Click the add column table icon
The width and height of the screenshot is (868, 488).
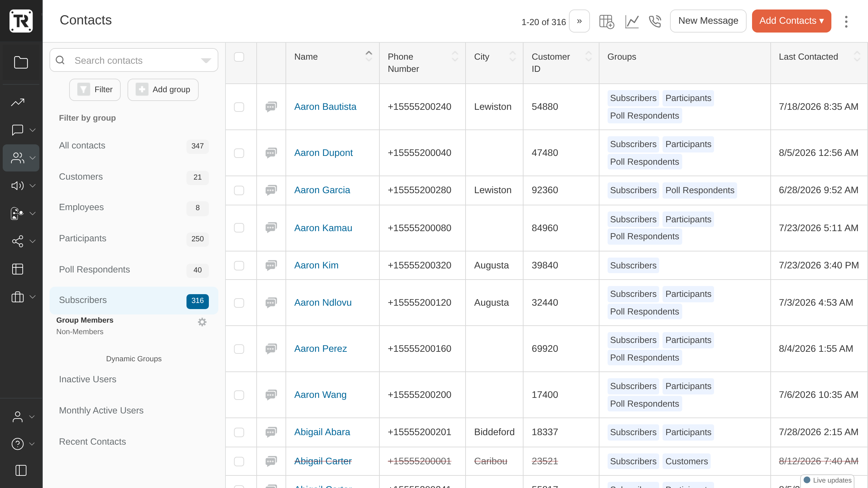pos(607,21)
